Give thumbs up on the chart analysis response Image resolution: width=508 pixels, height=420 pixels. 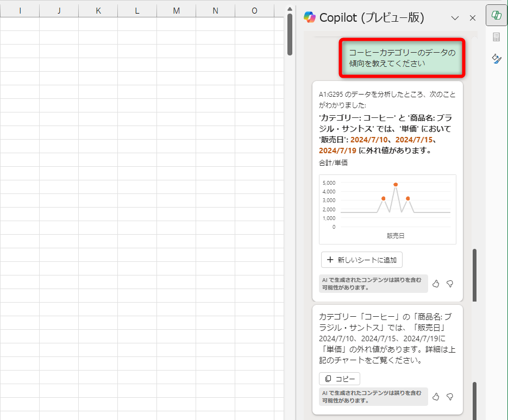click(x=435, y=284)
